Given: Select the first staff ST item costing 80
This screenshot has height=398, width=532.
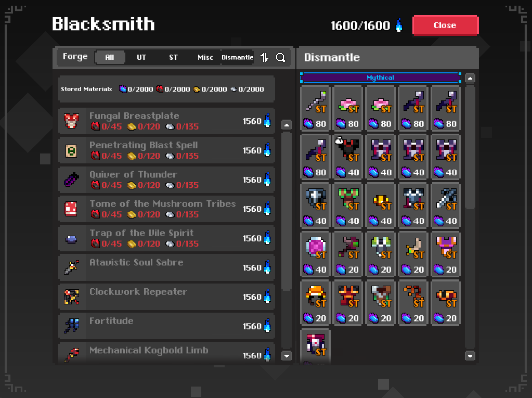Looking at the screenshot, I should click(316, 108).
